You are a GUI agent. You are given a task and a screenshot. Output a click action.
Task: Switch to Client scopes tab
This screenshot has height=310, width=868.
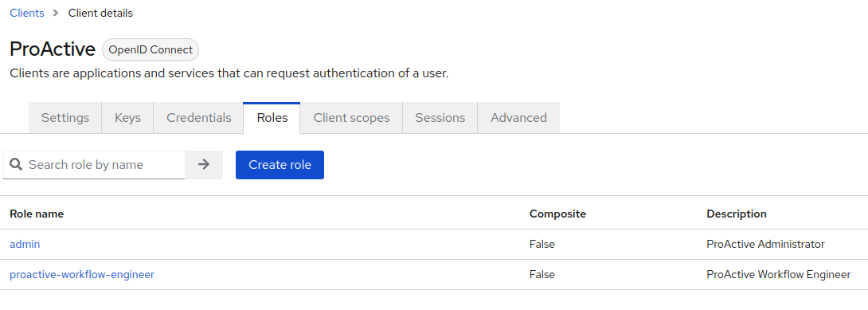(351, 118)
